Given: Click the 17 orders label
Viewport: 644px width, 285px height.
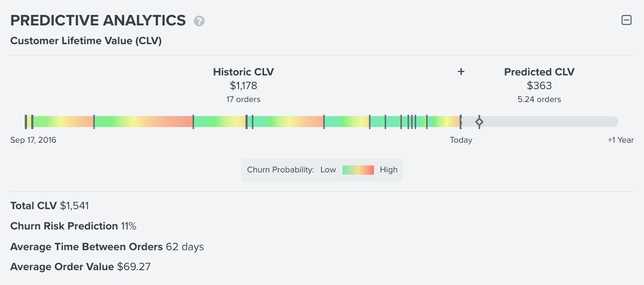Looking at the screenshot, I should pyautogui.click(x=243, y=99).
